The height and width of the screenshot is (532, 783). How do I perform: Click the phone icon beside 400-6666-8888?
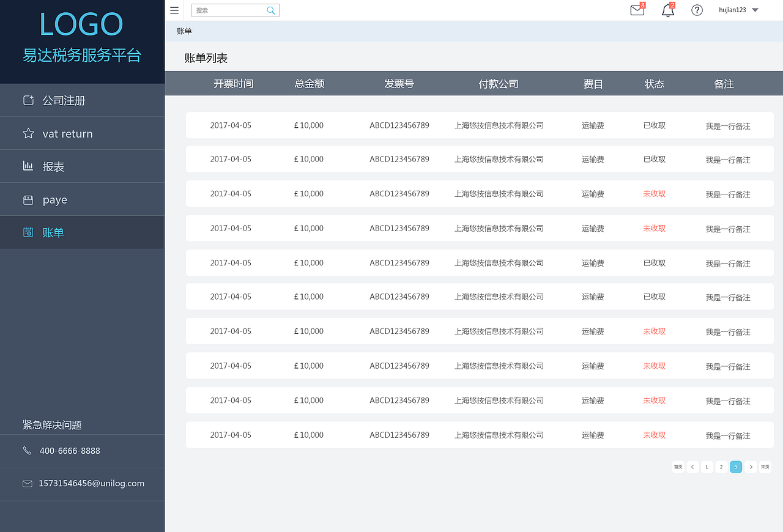[x=27, y=451]
